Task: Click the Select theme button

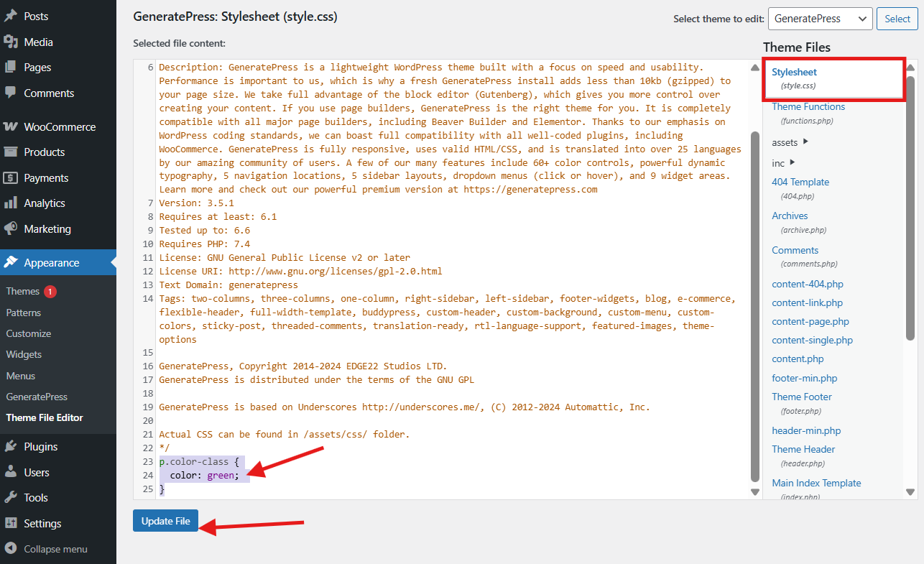Action: point(897,19)
